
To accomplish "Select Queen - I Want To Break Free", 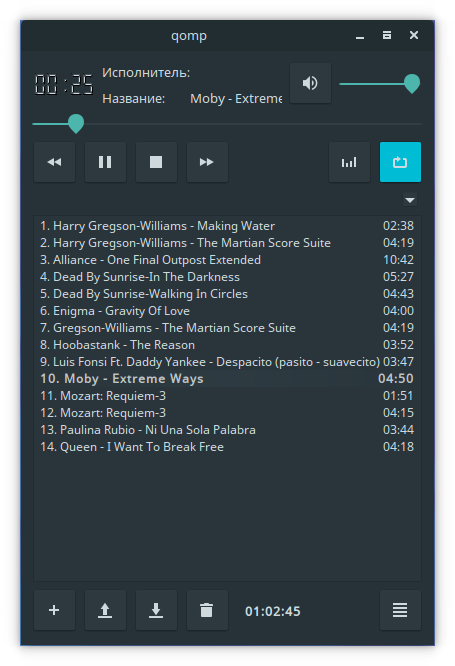I will pos(227,446).
